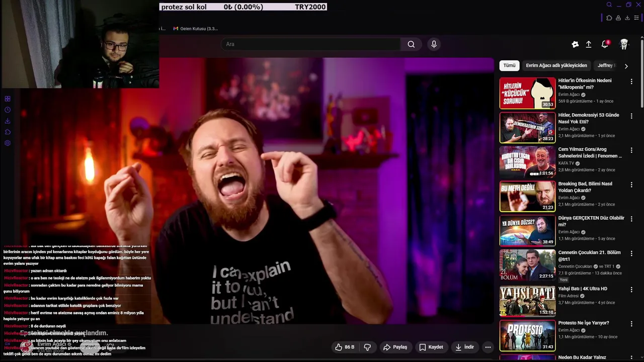The image size is (644, 362).
Task: Open Yahşi Batı thumbnail 1:52:10
Action: point(527,301)
